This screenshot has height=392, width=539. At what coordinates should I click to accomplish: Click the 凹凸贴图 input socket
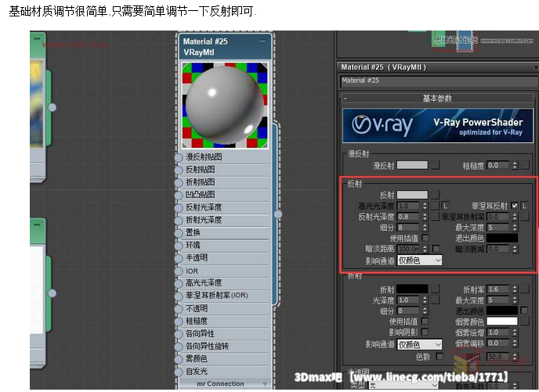click(179, 196)
